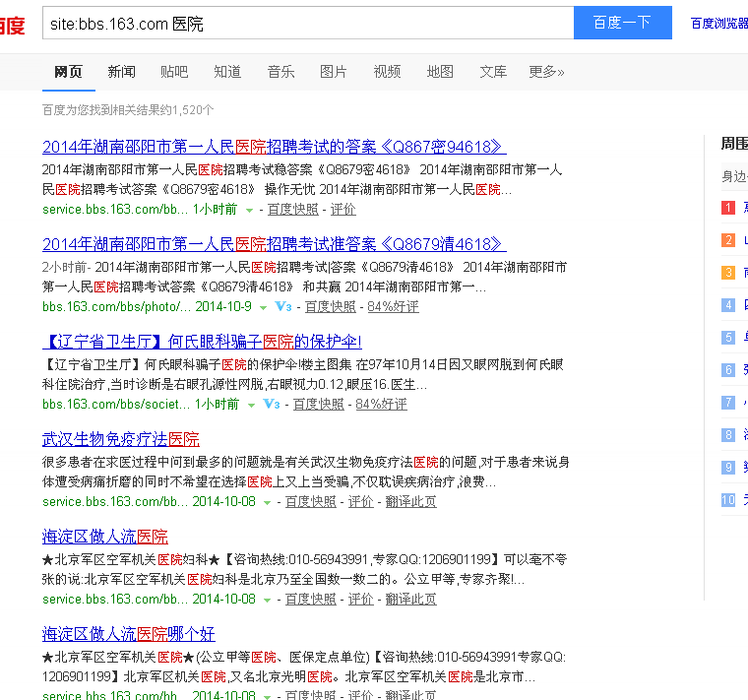Screen dimensions: 748x700
Task: Click rank 7 badge in right sidebar
Action: (x=728, y=402)
